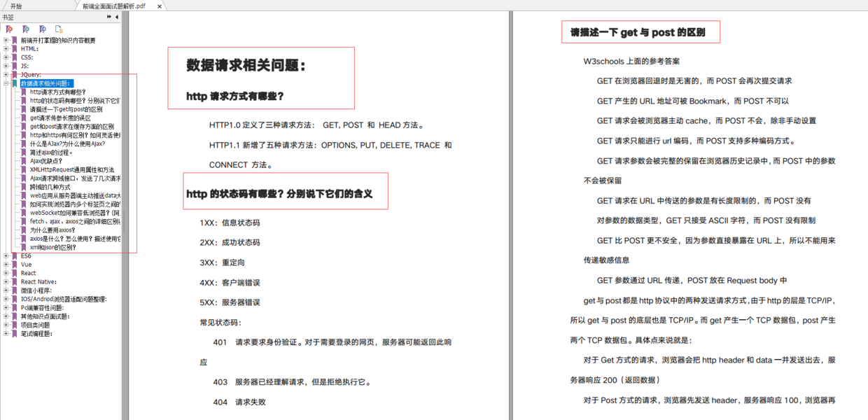Viewport: 868px width, 420px height.
Task: Close the 前端全面面试题解析.pdf tab
Action: (x=160, y=6)
